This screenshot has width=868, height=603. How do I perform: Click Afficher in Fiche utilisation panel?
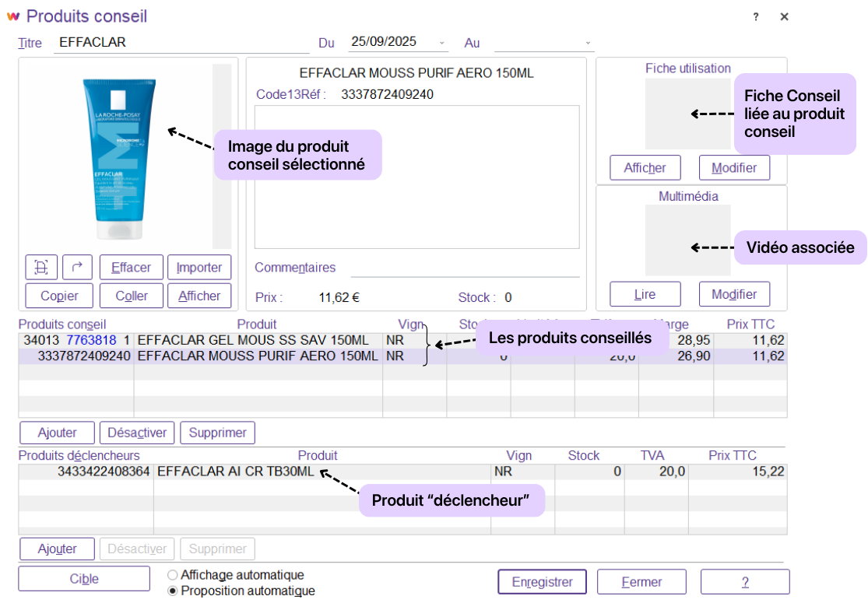pyautogui.click(x=645, y=168)
